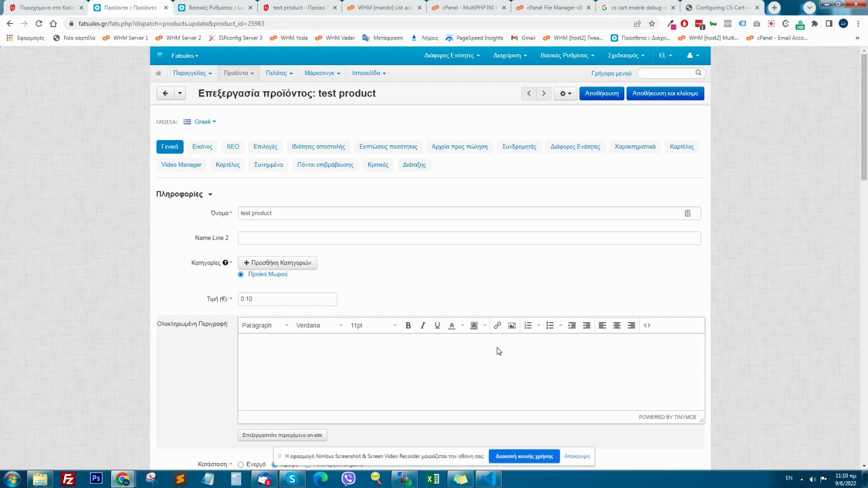Viewport: 868px width, 488px height.
Task: Create a bulleted list in the editor
Action: tap(550, 325)
